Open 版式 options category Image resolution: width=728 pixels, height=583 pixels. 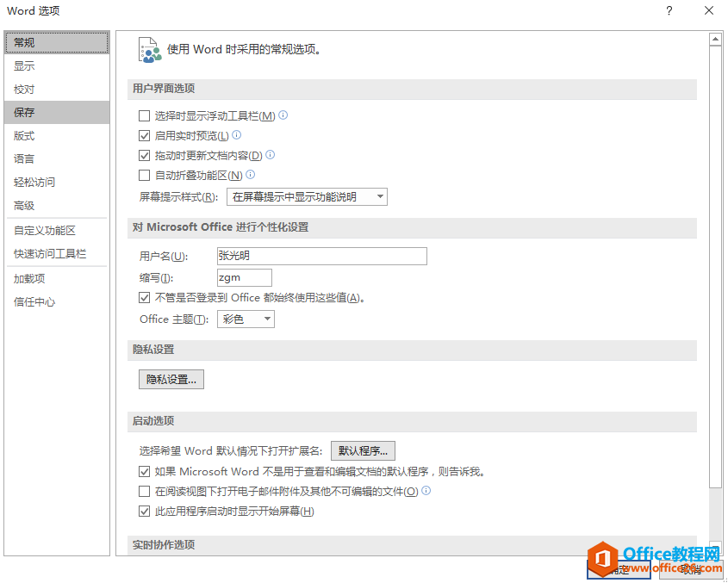57,135
